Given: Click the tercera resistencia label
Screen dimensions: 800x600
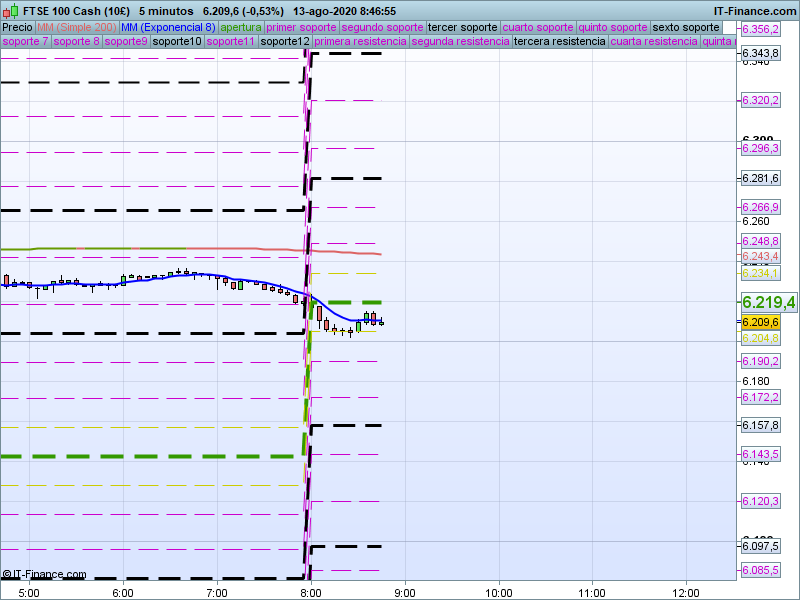Looking at the screenshot, I should [x=559, y=42].
